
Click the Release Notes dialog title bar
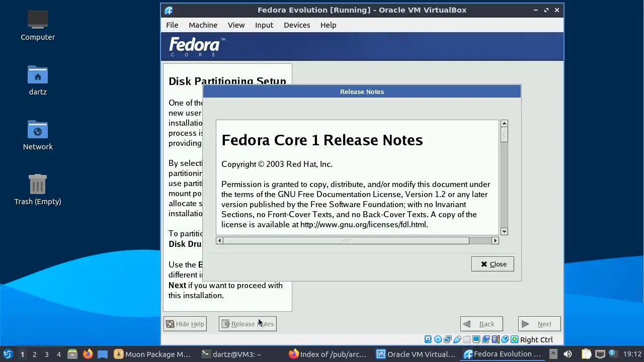[x=362, y=92]
